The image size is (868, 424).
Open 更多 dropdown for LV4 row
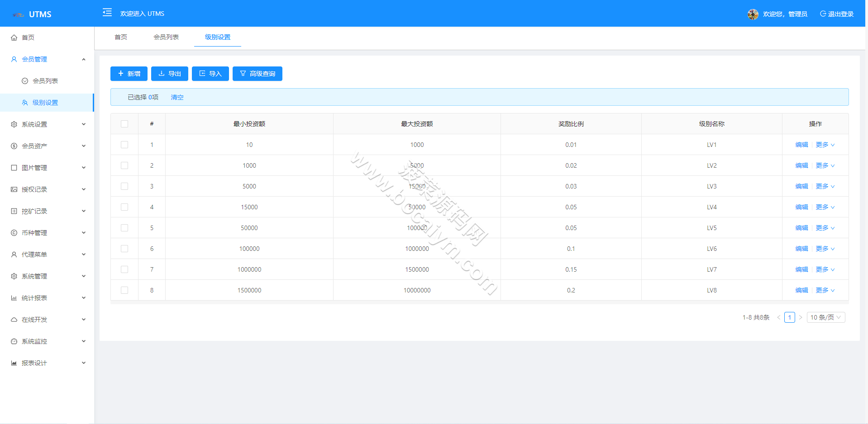click(825, 207)
